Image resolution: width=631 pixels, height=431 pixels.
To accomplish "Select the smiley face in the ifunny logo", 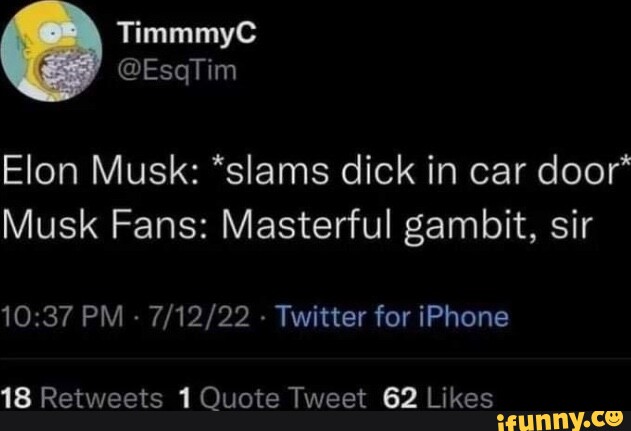I will pyautogui.click(x=616, y=419).
